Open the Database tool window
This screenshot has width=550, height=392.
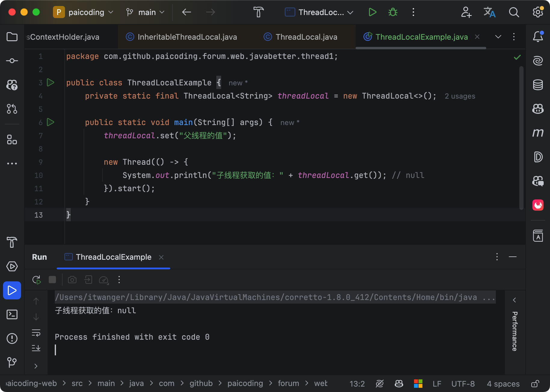point(538,85)
